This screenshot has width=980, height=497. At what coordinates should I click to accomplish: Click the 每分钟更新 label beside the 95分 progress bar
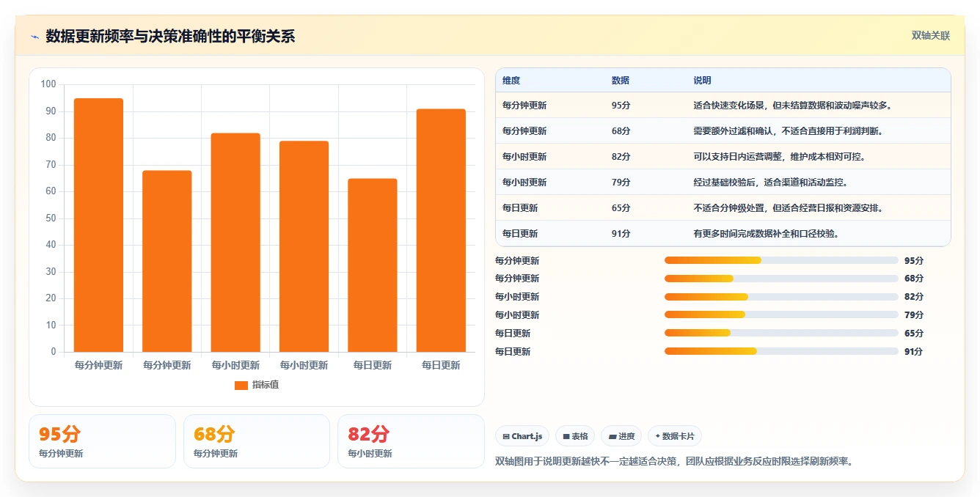click(x=517, y=261)
